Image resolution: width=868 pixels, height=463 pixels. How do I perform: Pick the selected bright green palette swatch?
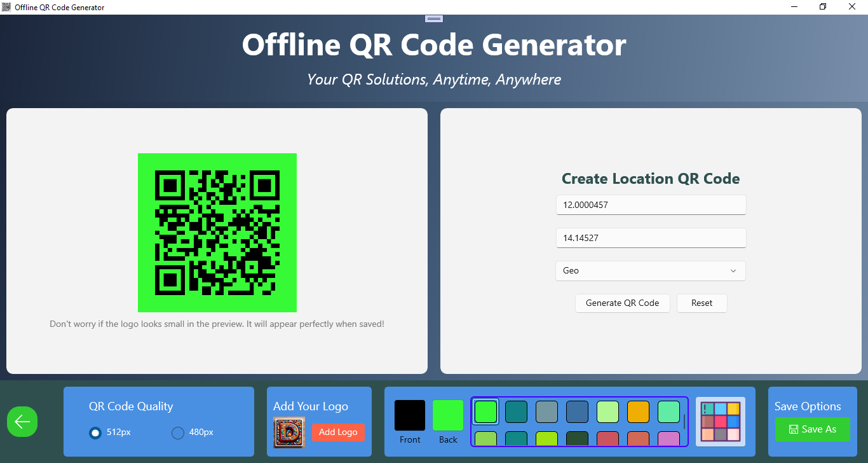(486, 411)
